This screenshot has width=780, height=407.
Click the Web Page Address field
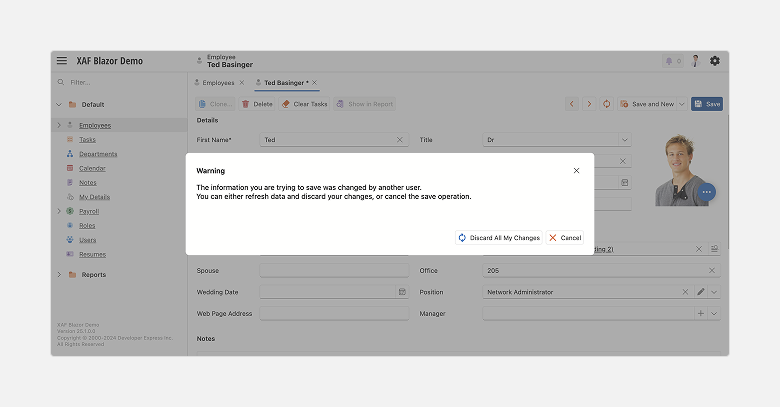(333, 313)
